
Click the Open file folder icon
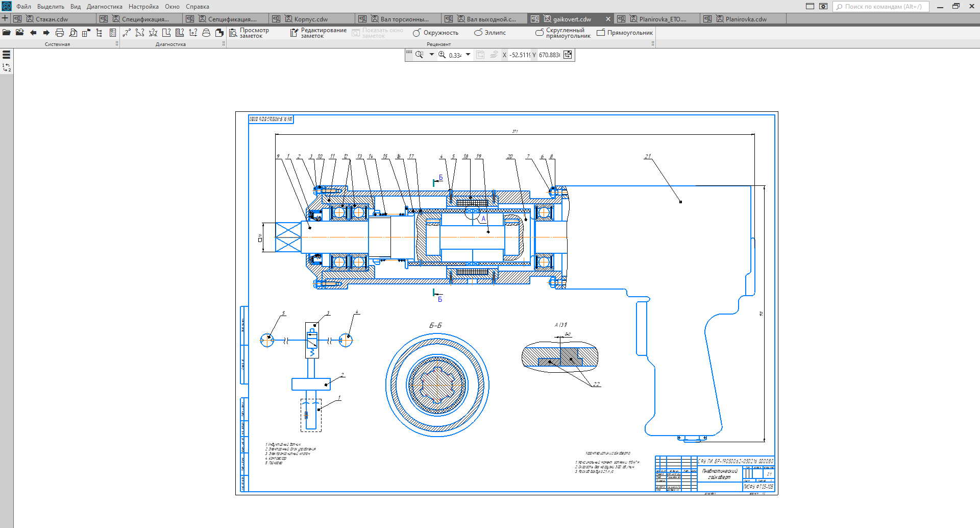pyautogui.click(x=7, y=33)
